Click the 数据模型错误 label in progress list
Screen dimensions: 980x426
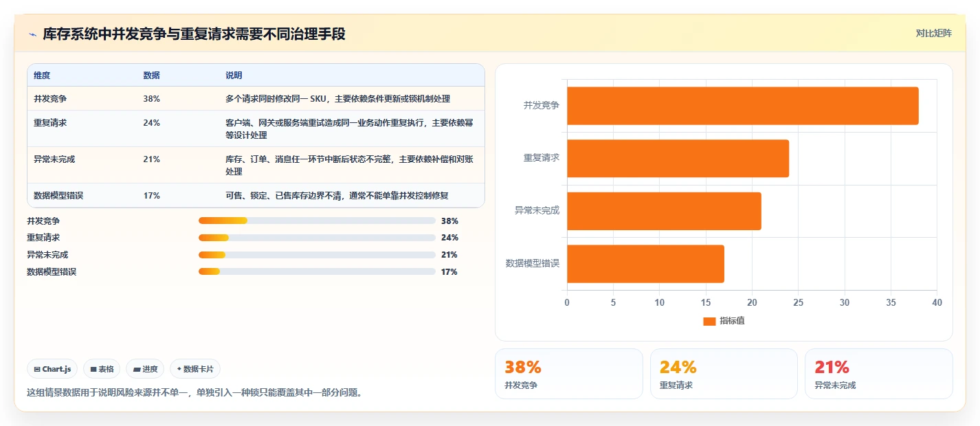52,272
